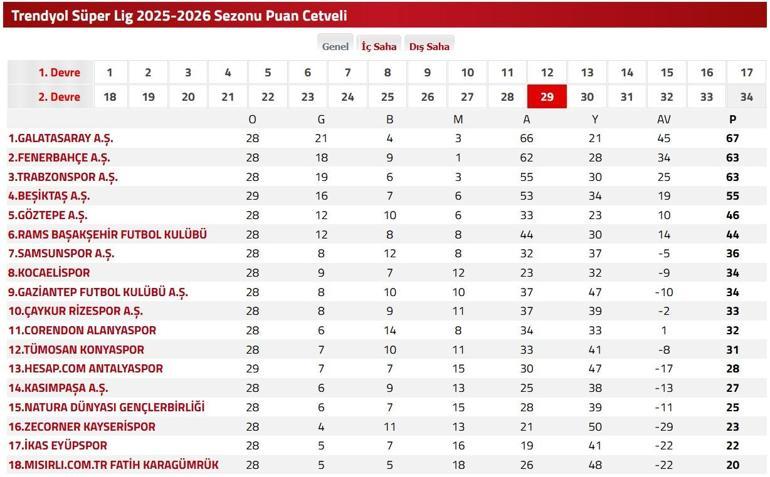Click Kocaelispor in the standings
Viewport: 770px width, 477px height.
(x=49, y=273)
